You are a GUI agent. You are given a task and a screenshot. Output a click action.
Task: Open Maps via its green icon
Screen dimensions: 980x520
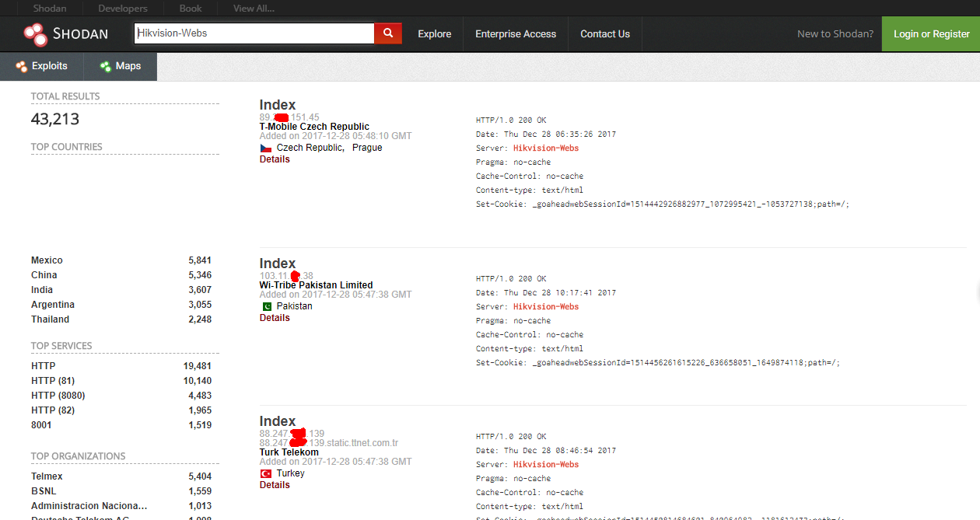[x=106, y=66]
